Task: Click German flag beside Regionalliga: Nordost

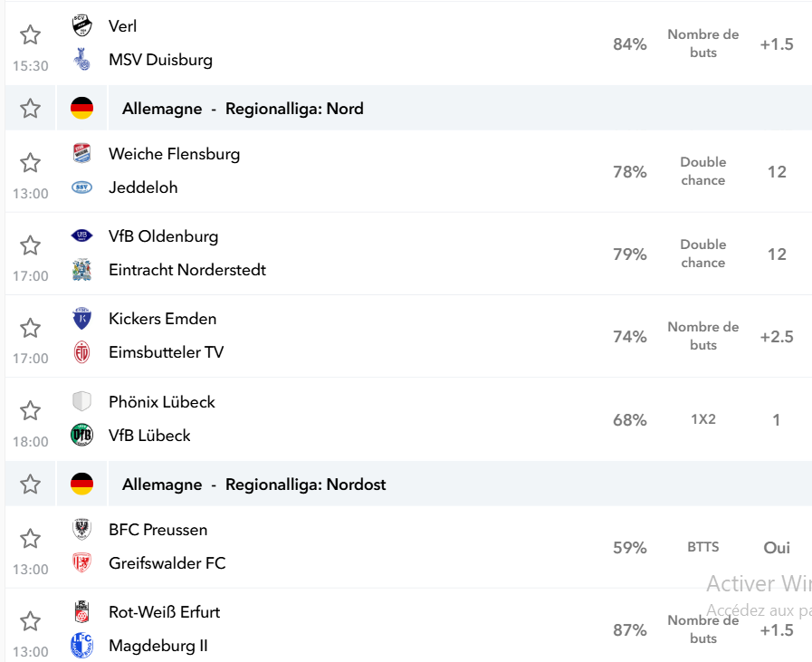Action: coord(81,484)
